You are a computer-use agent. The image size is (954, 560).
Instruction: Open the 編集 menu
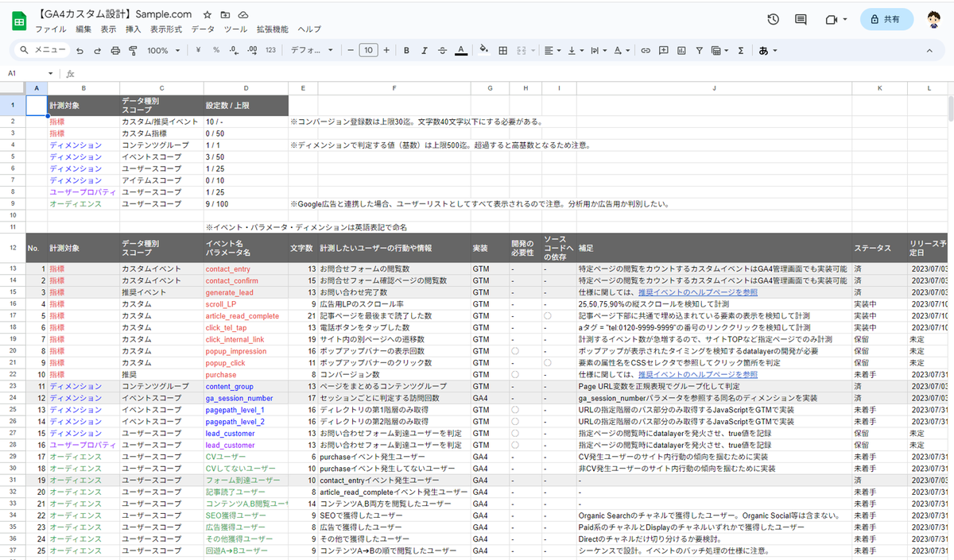pyautogui.click(x=83, y=29)
